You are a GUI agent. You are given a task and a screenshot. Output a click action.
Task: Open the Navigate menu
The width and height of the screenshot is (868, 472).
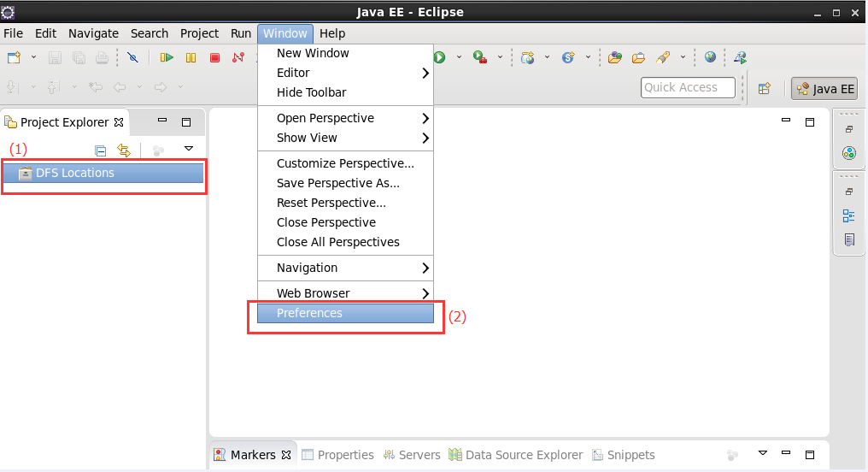coord(94,33)
